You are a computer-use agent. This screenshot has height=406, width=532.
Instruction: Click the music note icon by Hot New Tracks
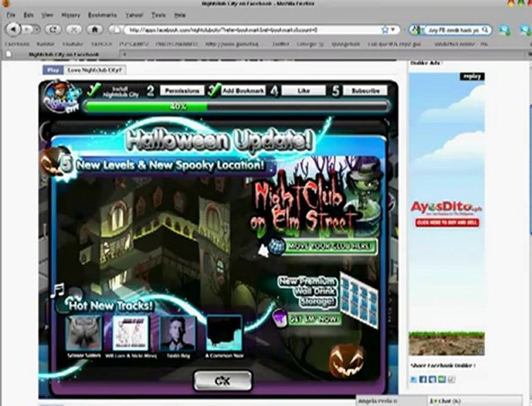[x=57, y=290]
